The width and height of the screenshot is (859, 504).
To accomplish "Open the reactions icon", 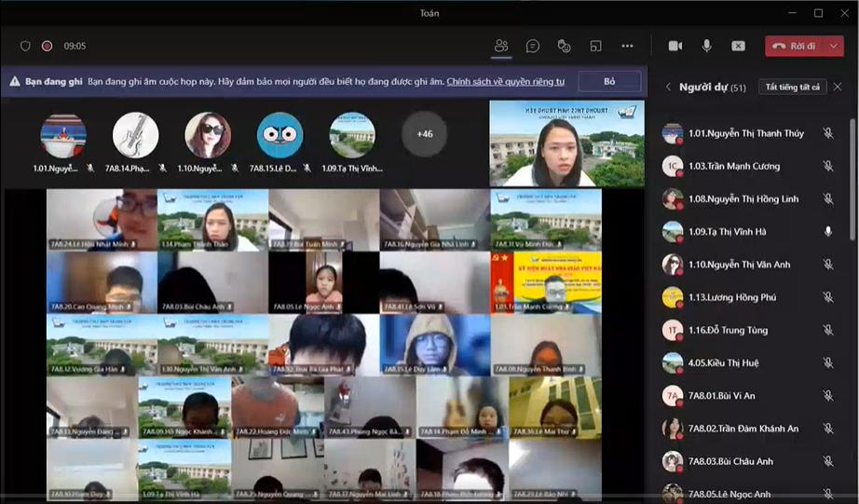I will coord(564,46).
